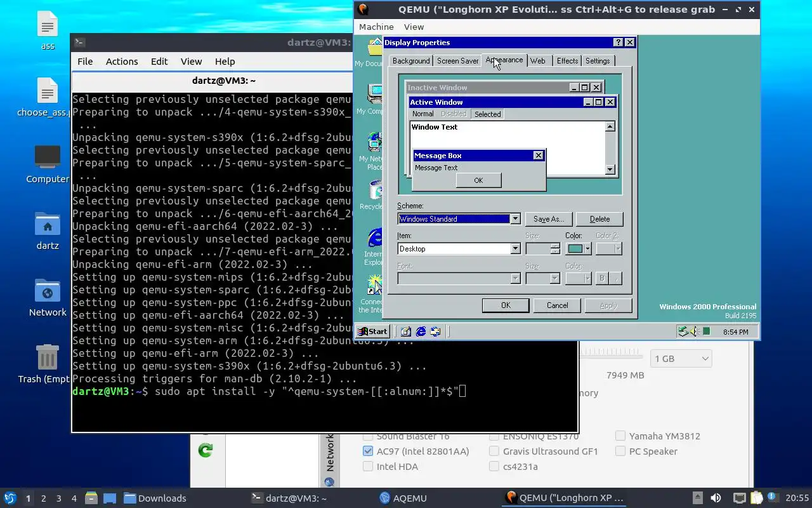The image size is (812, 508).
Task: Switch to the Settings tab
Action: click(598, 61)
